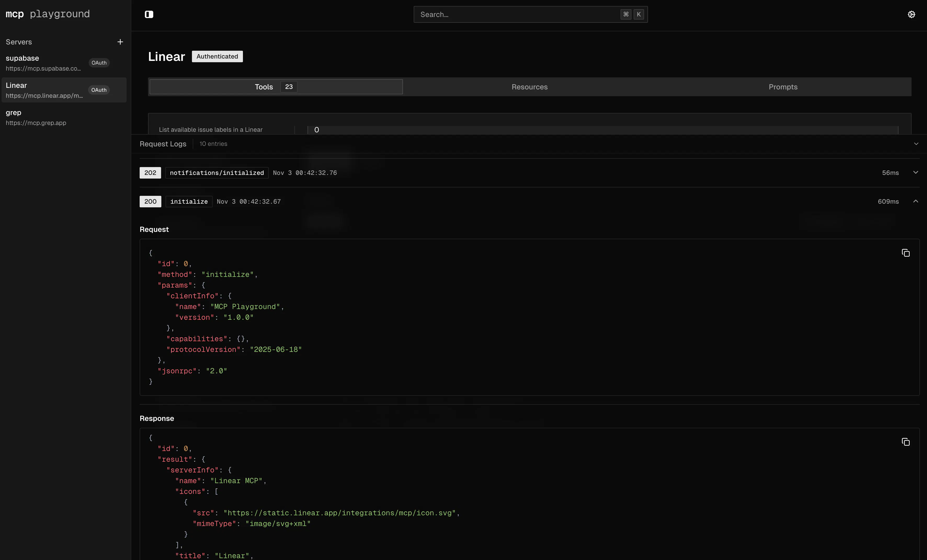Switch to the Tools tab
927x560 pixels.
pos(276,87)
